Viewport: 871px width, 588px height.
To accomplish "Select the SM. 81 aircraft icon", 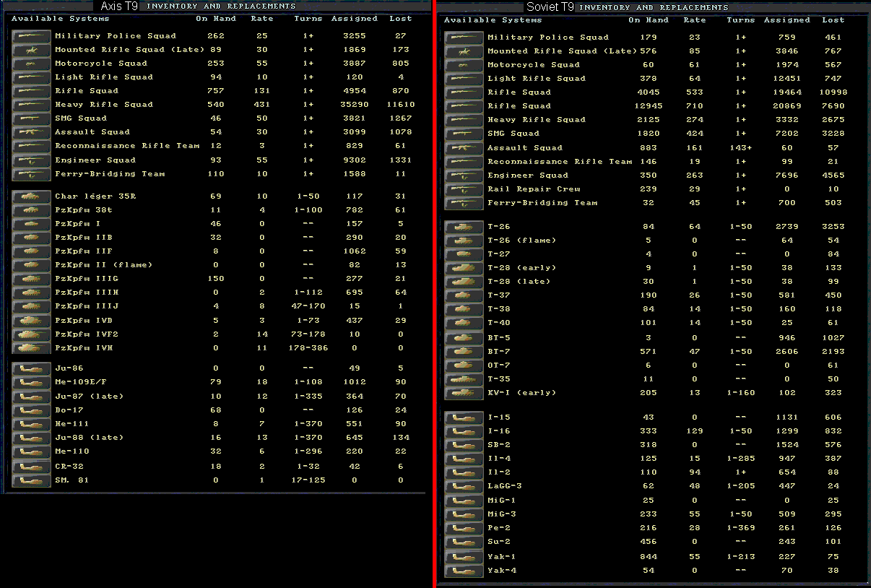I will click(31, 480).
